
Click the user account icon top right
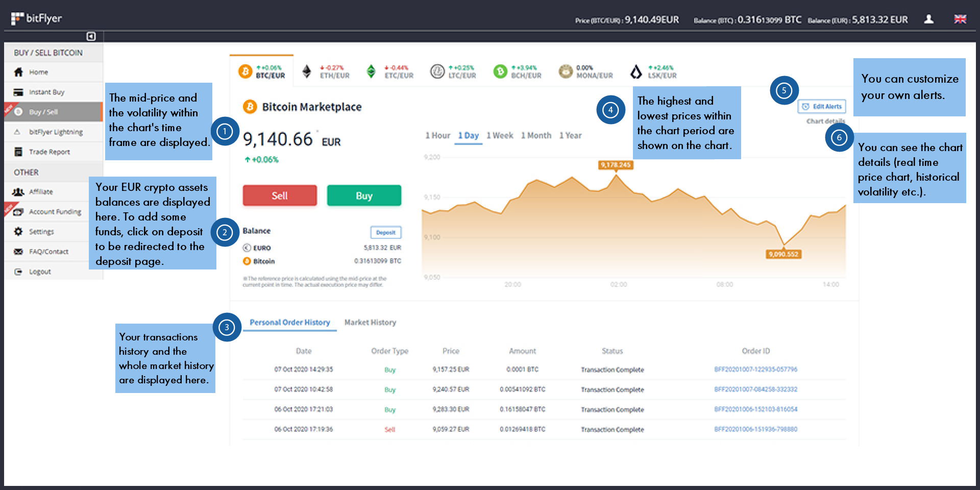[929, 18]
